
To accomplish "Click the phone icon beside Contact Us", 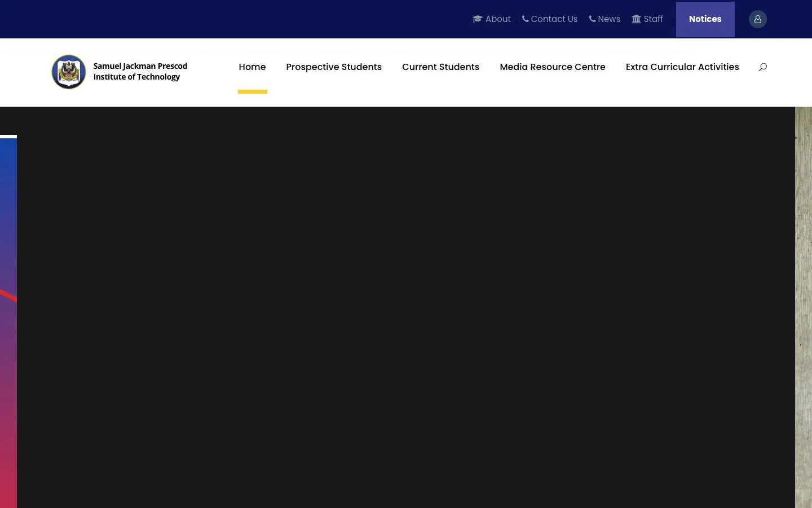I will pyautogui.click(x=526, y=19).
